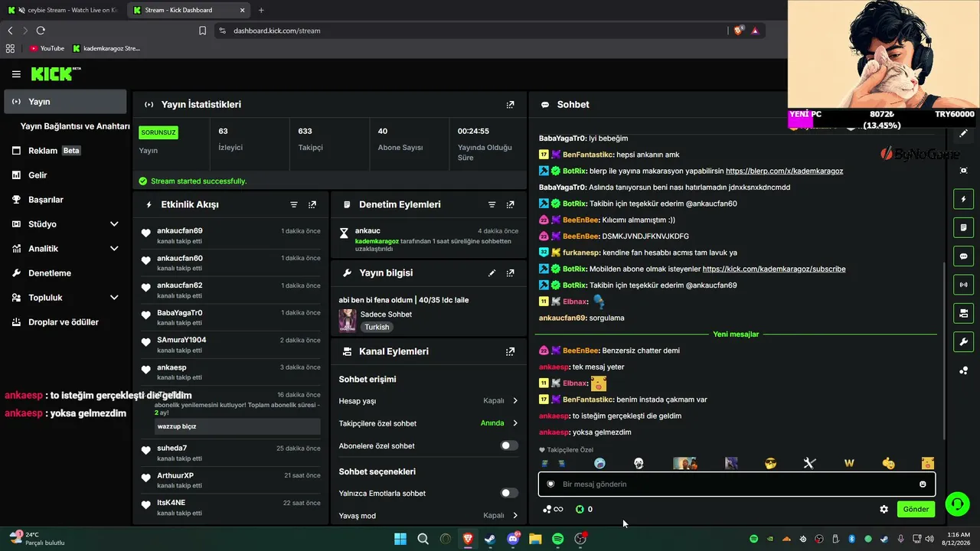Image resolution: width=980 pixels, height=551 pixels.
Task: Toggle Abonelere özel sohbet switch
Action: click(509, 445)
